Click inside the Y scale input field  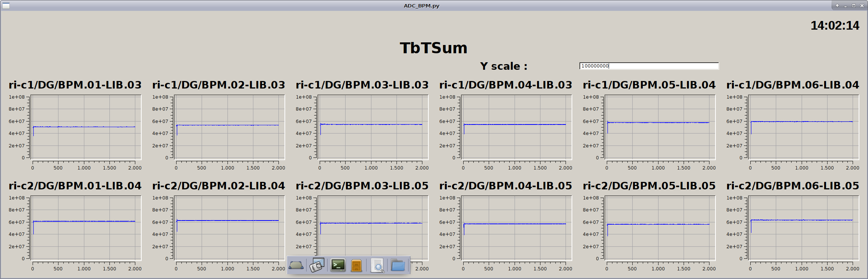[x=648, y=66]
